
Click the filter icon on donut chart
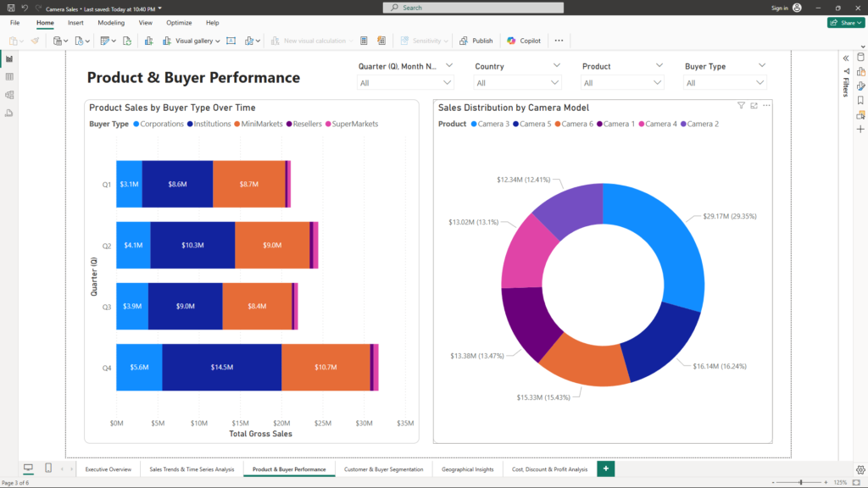[741, 106]
